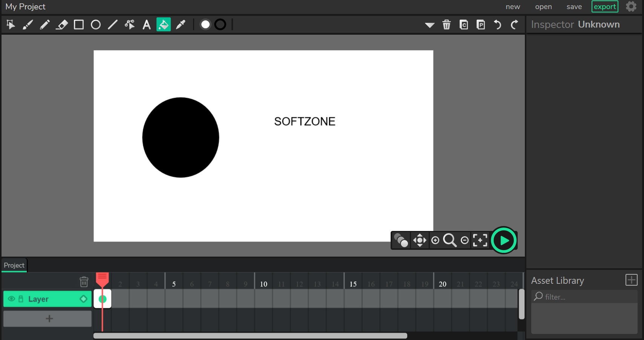Select the Pan tool in canvas controls

[420, 240]
